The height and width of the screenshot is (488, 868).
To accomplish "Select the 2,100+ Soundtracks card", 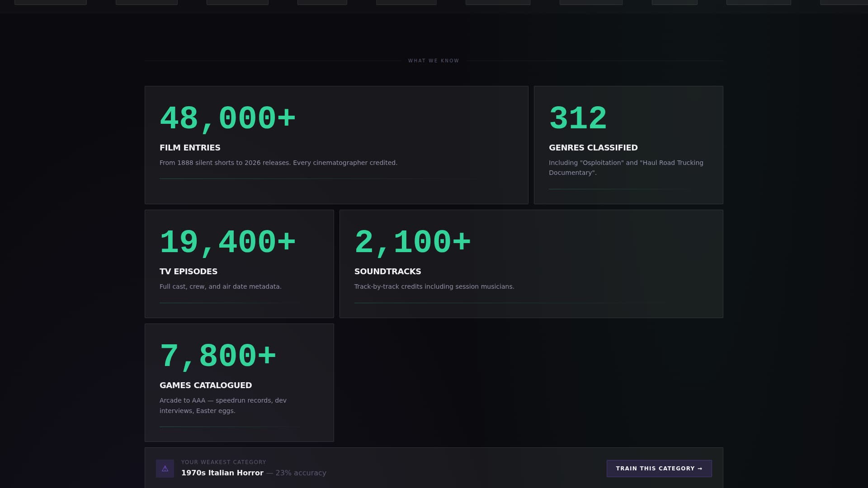I will pyautogui.click(x=531, y=264).
